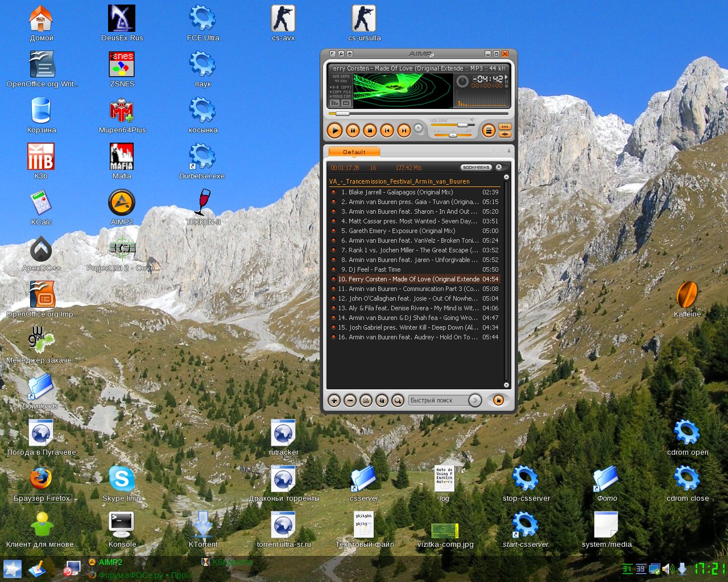Click the plus icon to add files

[334, 401]
